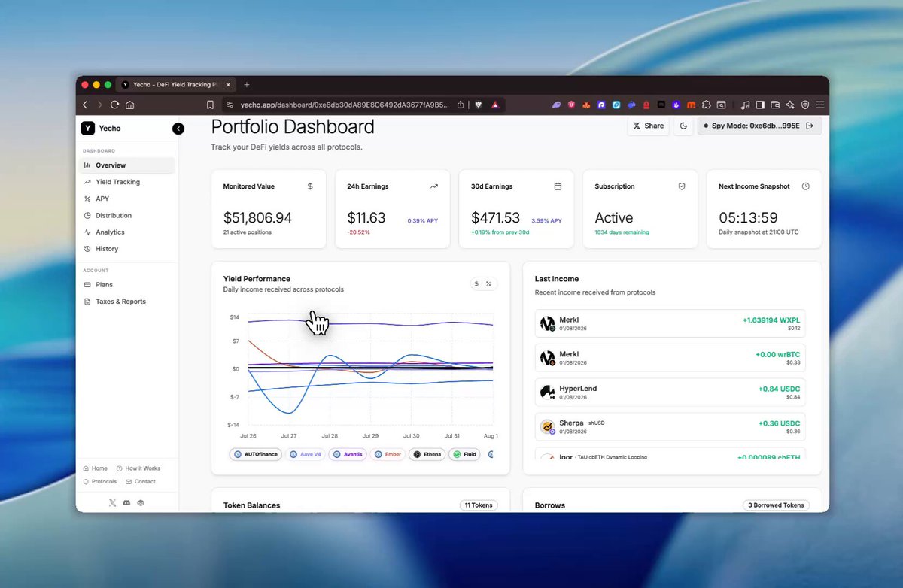This screenshot has width=903, height=588.
Task: Exit Spy Mode using the logout arrow icon
Action: point(810,126)
